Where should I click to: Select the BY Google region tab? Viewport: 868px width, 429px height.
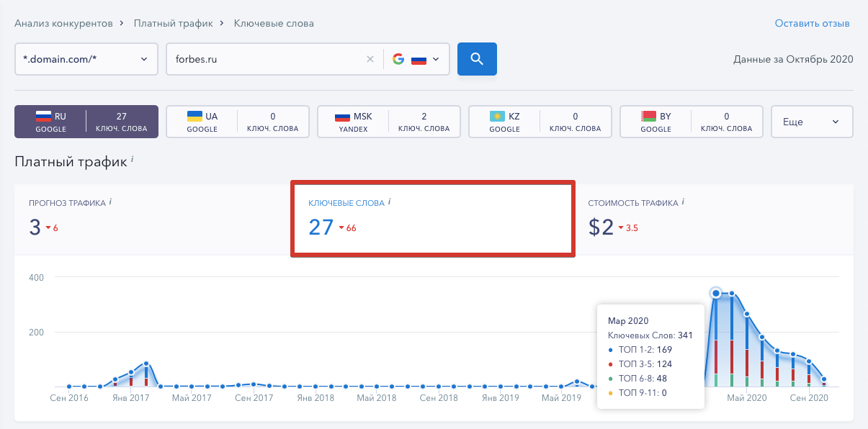(x=692, y=122)
